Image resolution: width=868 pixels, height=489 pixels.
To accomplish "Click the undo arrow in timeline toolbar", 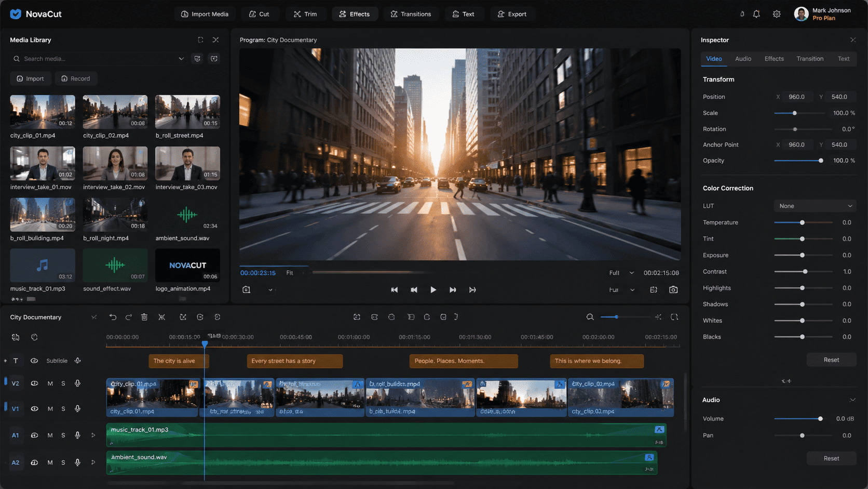I will (x=113, y=317).
